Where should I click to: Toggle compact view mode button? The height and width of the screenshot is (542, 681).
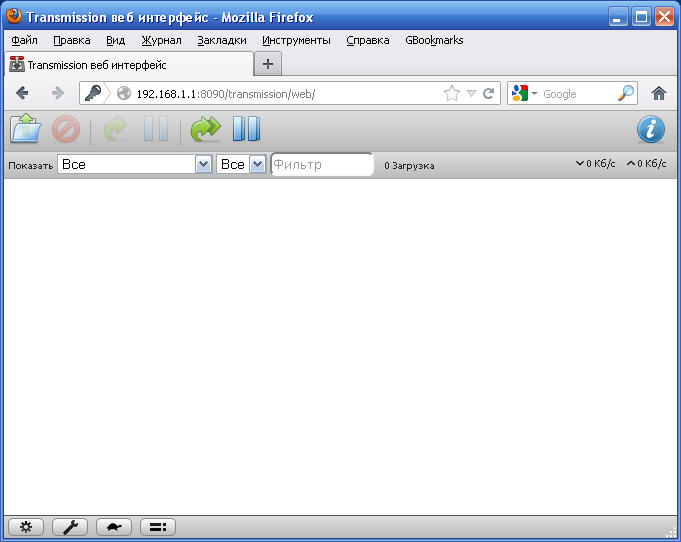point(158,527)
